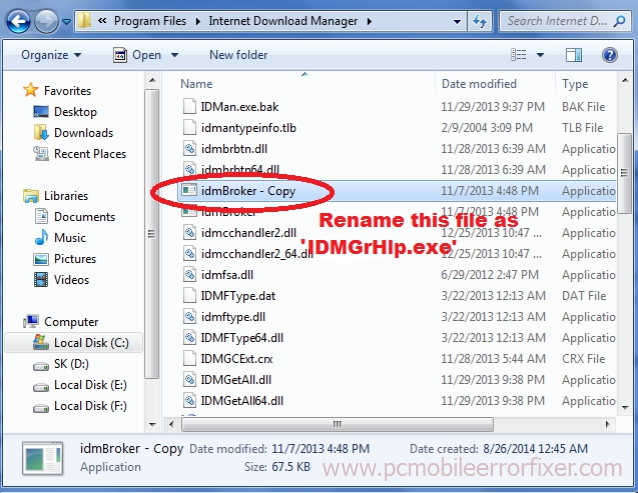
Task: Expand arrow after Internet Download Manager breadcrumb
Action: pos(369,21)
